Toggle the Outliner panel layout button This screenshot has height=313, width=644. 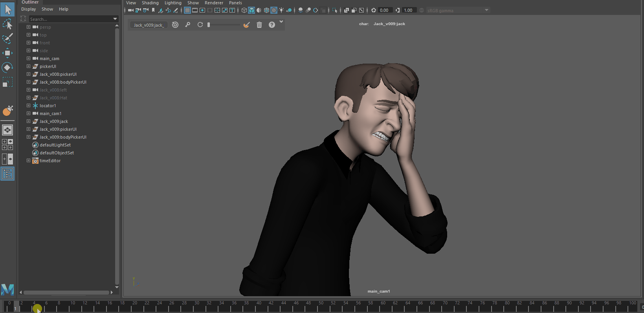[x=7, y=174]
